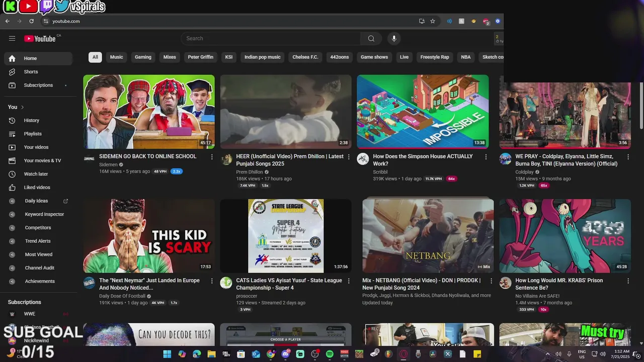
Task: Select the NBA filter chip
Action: pyautogui.click(x=466, y=57)
